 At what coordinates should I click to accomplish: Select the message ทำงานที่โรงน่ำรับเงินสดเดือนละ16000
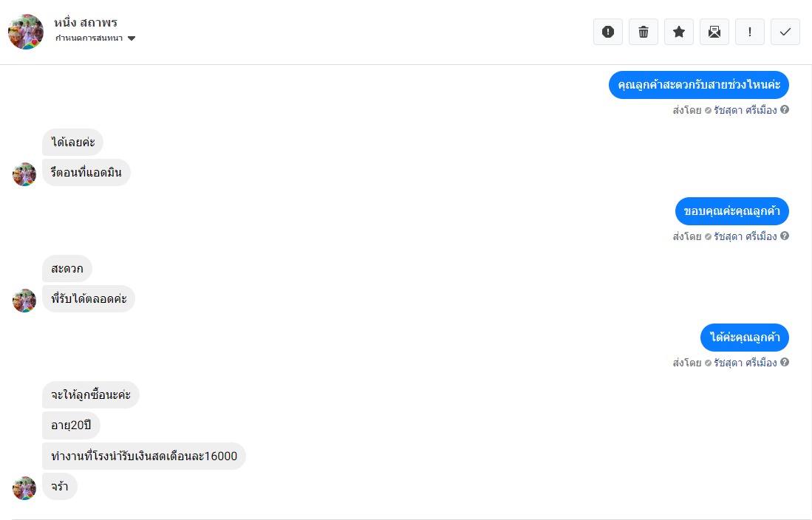144,456
